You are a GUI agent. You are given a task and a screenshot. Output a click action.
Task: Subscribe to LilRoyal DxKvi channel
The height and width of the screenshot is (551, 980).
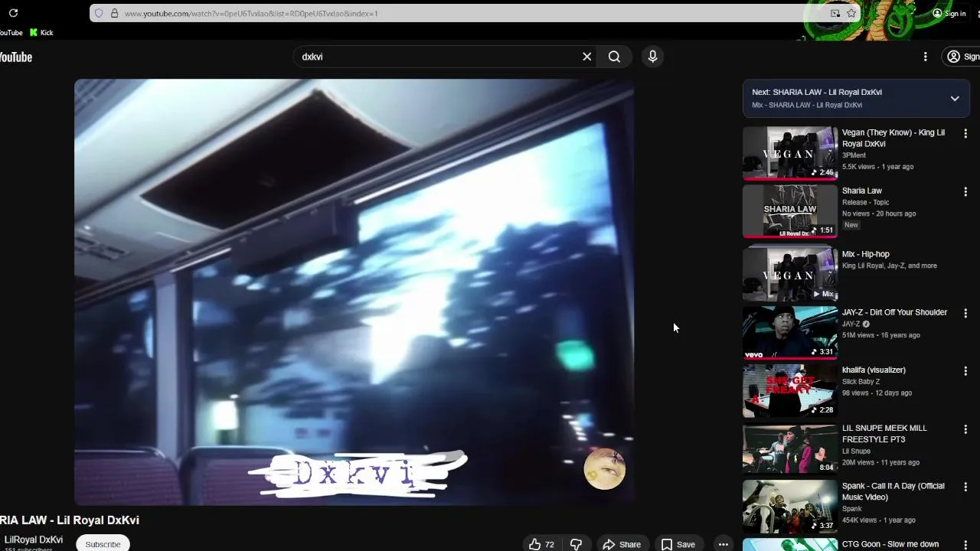[x=103, y=544]
